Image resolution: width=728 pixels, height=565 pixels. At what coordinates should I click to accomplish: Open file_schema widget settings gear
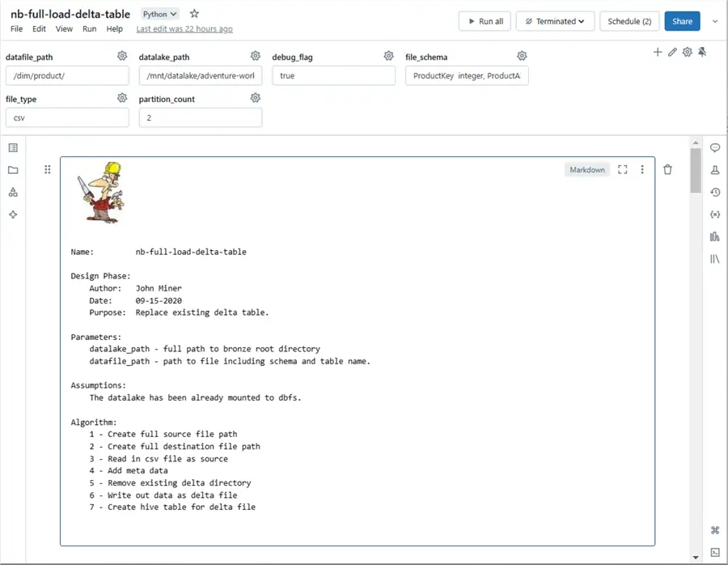pos(522,56)
